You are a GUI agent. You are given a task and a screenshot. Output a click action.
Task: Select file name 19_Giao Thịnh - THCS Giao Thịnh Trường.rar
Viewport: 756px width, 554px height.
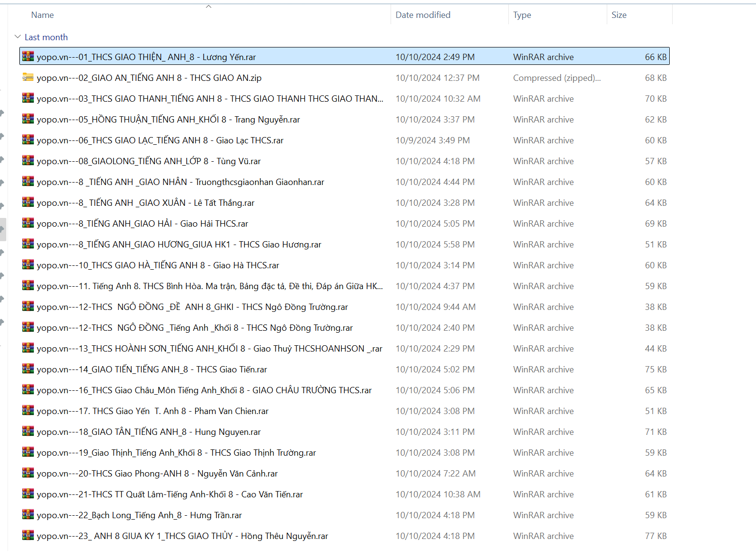tap(176, 453)
